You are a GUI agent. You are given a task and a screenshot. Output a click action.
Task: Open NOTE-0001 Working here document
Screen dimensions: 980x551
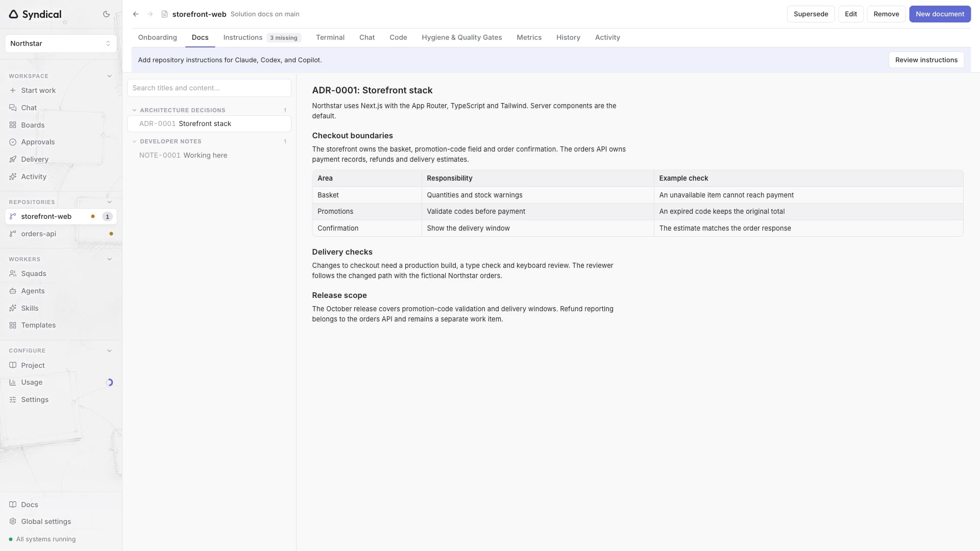[x=209, y=155]
